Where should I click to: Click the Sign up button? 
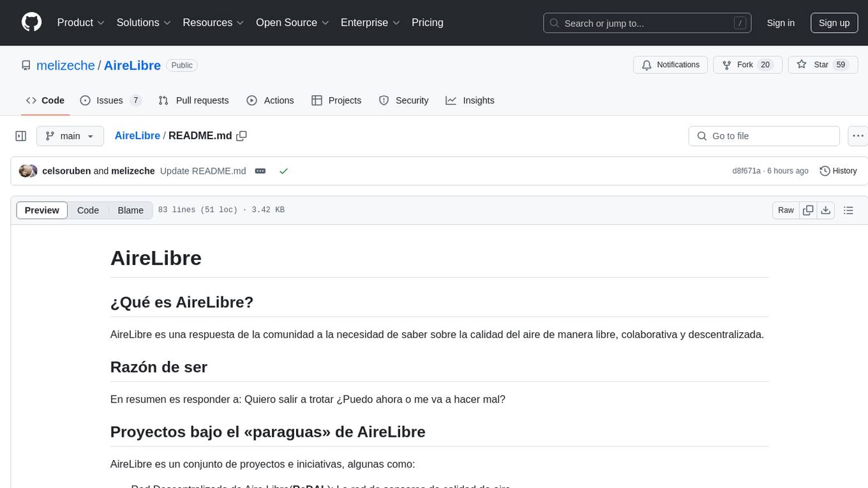[x=834, y=23]
